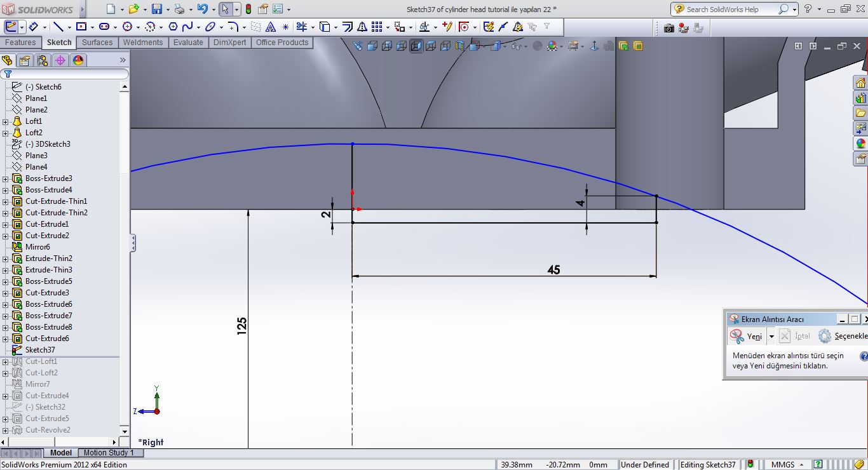Select the Straight Slot tool
This screenshot has width=868, height=470.
point(104,27)
